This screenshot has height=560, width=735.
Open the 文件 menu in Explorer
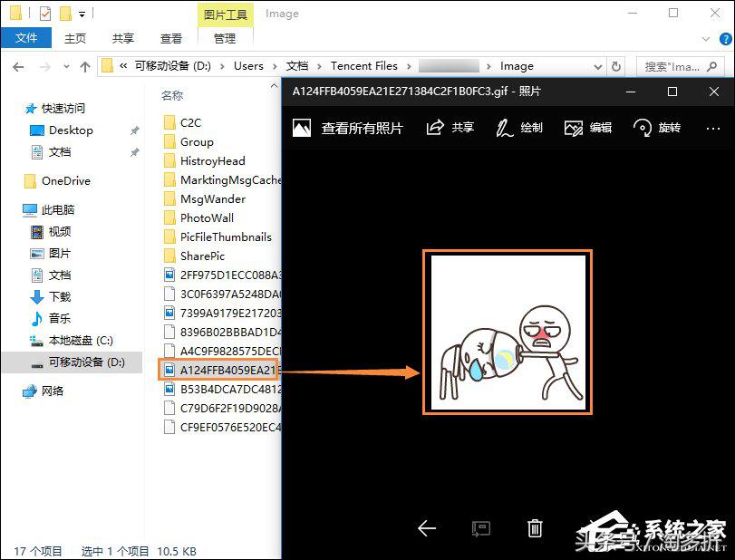click(26, 38)
